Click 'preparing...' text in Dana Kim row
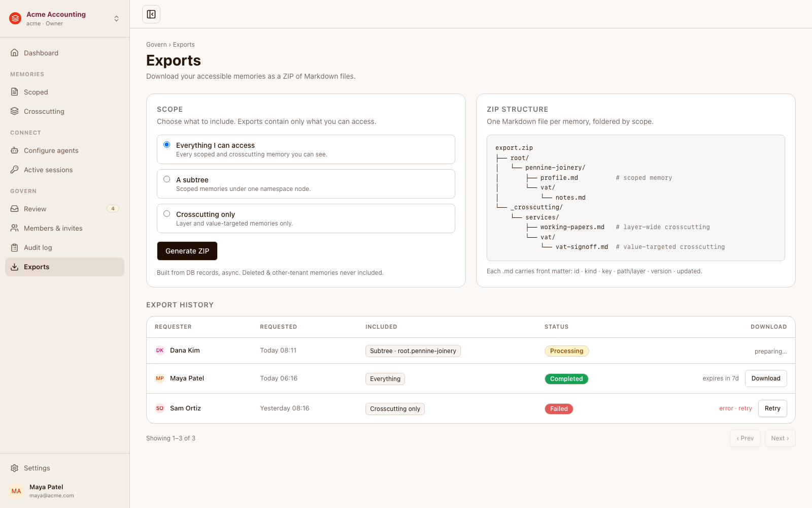 [x=770, y=352]
